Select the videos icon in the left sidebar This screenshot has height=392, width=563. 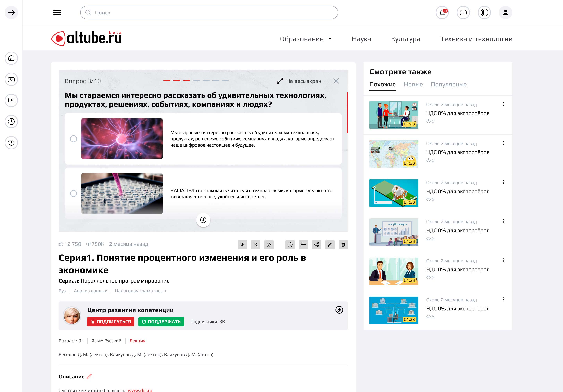click(11, 100)
